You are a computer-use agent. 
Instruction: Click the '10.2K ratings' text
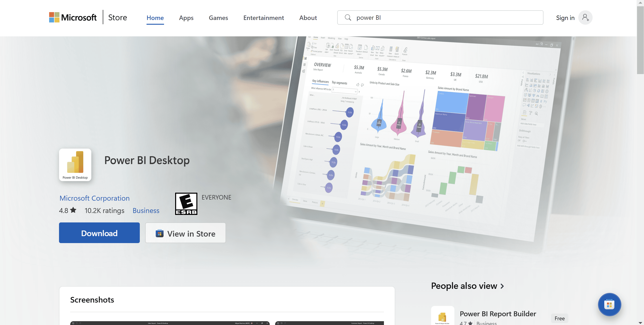pyautogui.click(x=104, y=211)
